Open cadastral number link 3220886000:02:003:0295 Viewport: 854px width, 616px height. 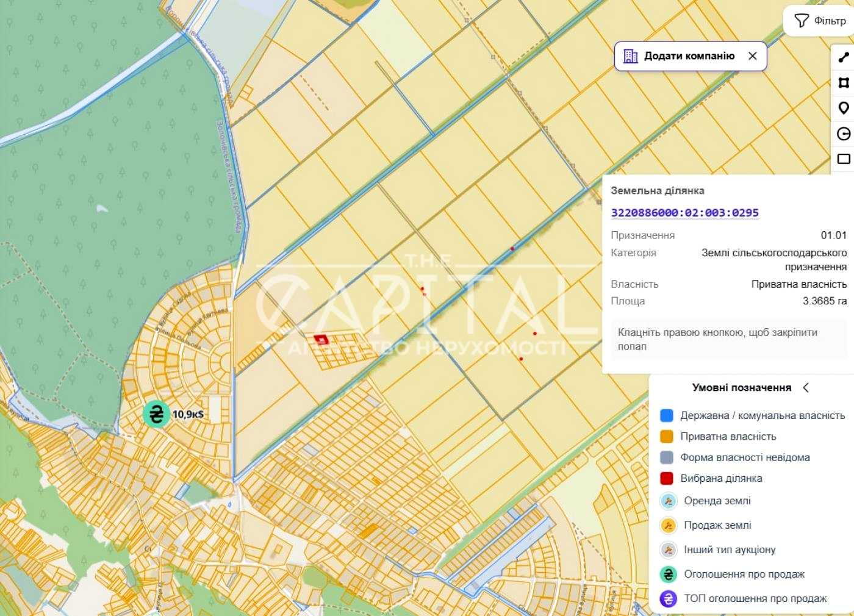click(684, 212)
